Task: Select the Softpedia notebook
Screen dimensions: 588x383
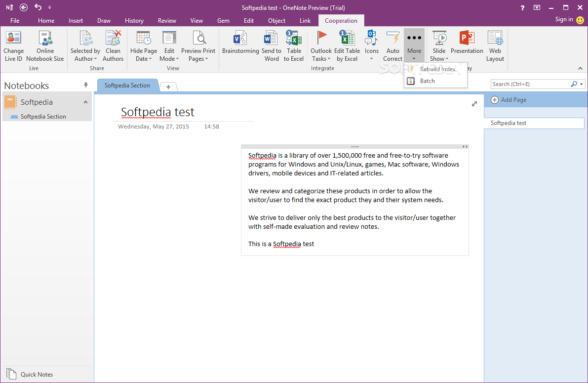Action: coord(47,102)
